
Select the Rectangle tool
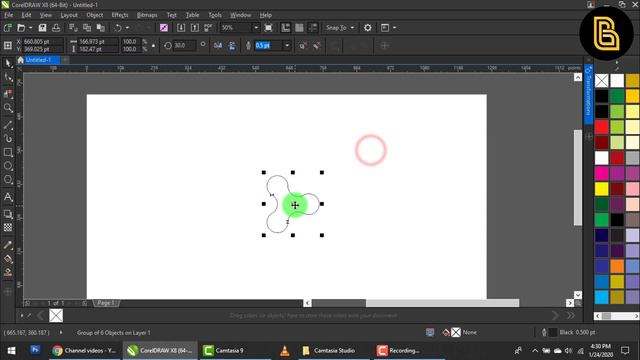(8, 152)
